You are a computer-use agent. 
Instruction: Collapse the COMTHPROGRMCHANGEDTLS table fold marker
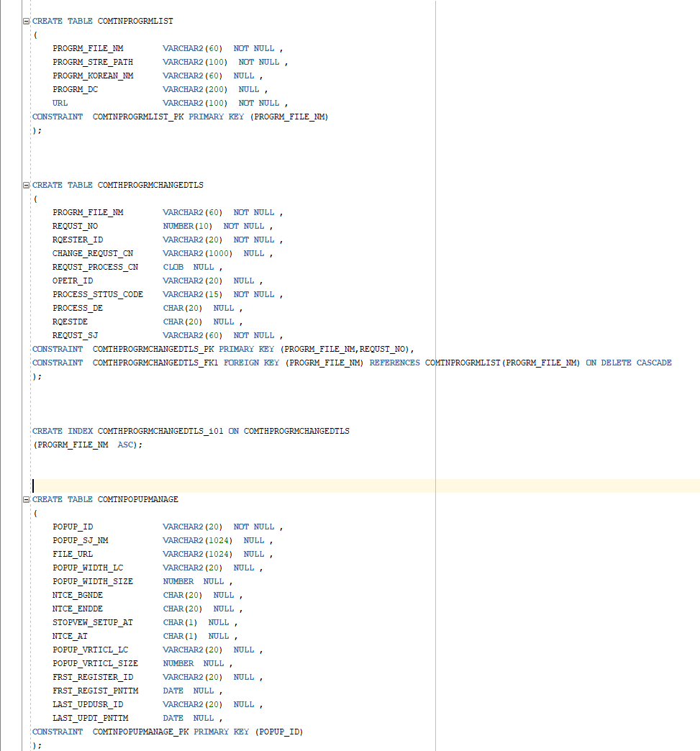tap(27, 185)
